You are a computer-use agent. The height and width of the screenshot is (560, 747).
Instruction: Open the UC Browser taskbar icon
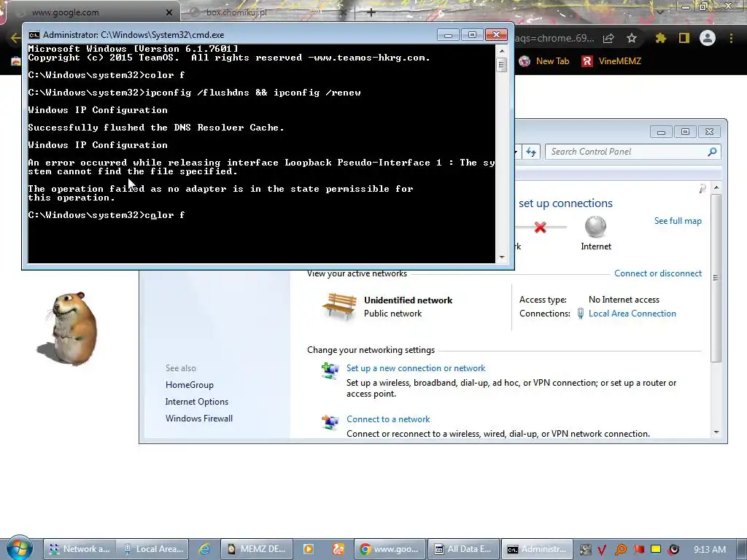click(x=338, y=549)
